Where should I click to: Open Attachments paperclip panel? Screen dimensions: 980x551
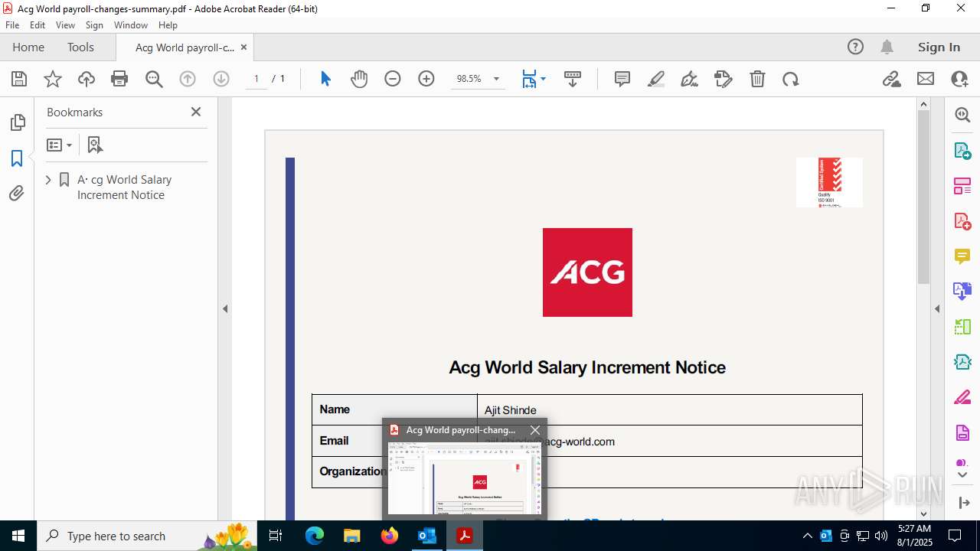(17, 194)
